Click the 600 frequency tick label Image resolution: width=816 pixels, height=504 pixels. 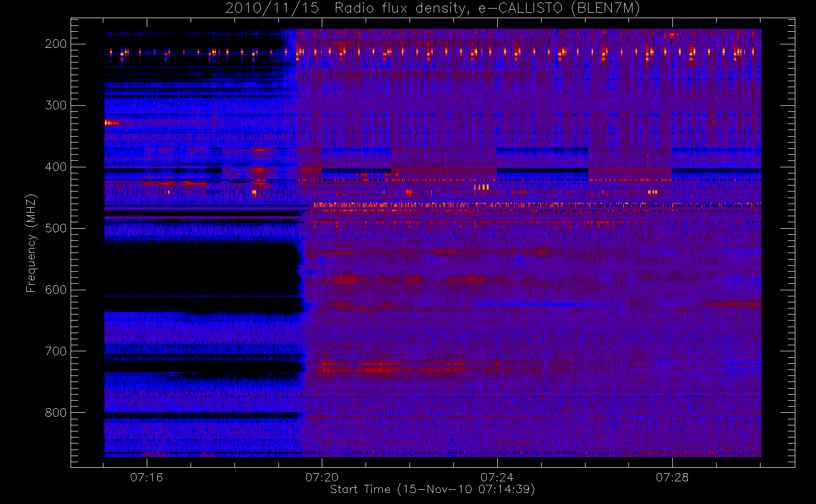tap(56, 290)
